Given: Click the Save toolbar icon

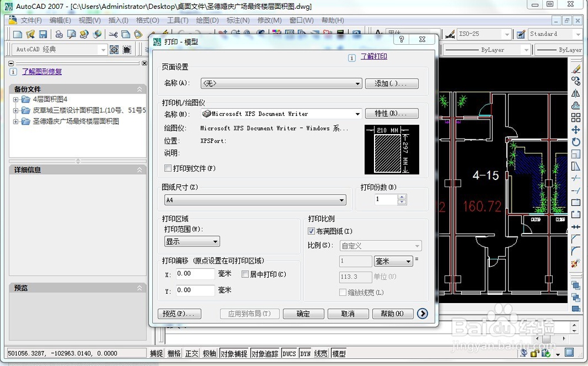Looking at the screenshot, I should tap(43, 35).
